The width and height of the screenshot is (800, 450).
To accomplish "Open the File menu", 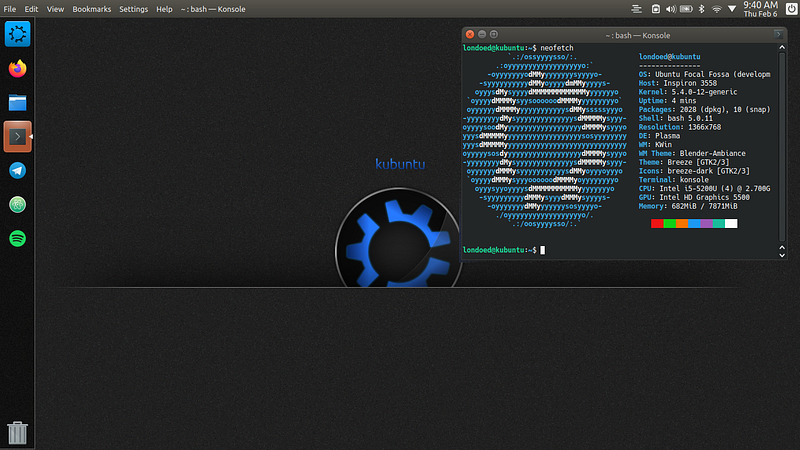I will pos(10,9).
